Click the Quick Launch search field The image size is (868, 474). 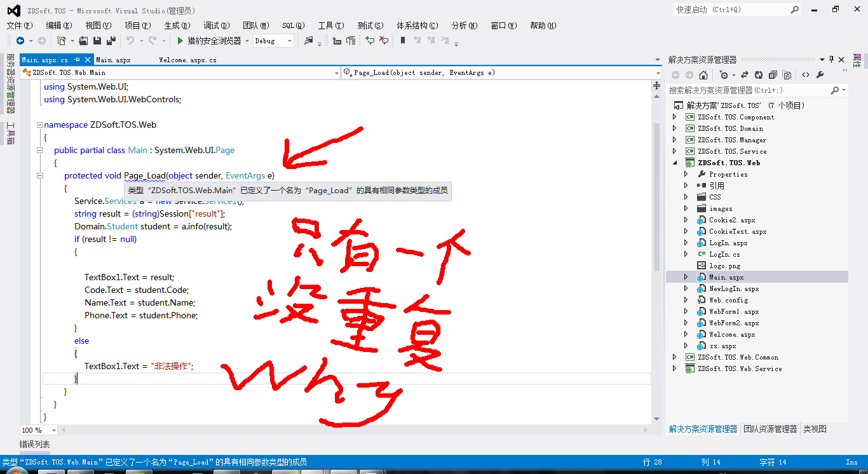click(731, 10)
